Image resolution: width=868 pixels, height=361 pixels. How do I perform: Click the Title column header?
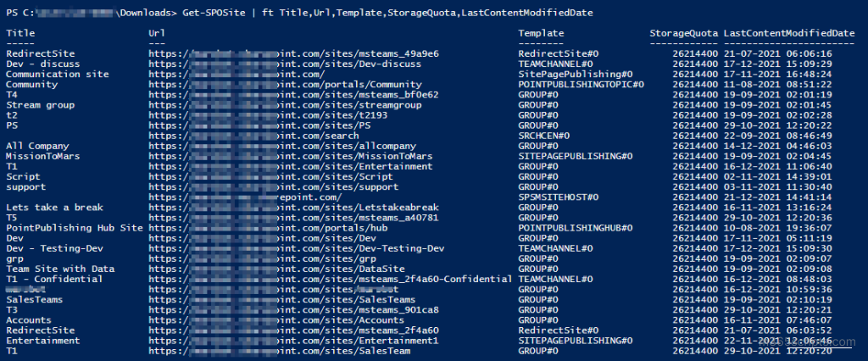click(20, 33)
